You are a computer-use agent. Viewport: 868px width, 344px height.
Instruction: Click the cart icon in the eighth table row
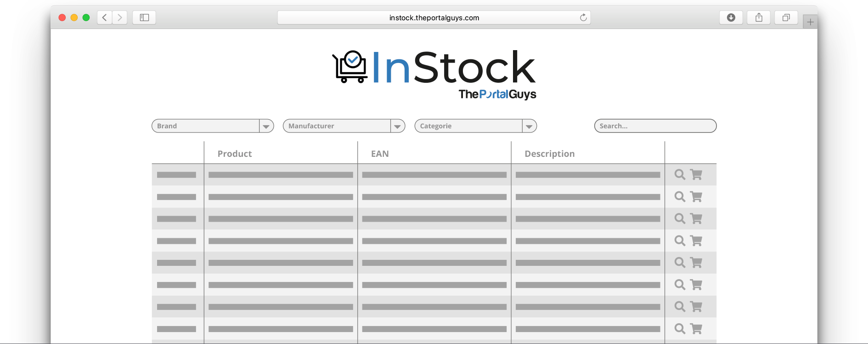coord(696,329)
